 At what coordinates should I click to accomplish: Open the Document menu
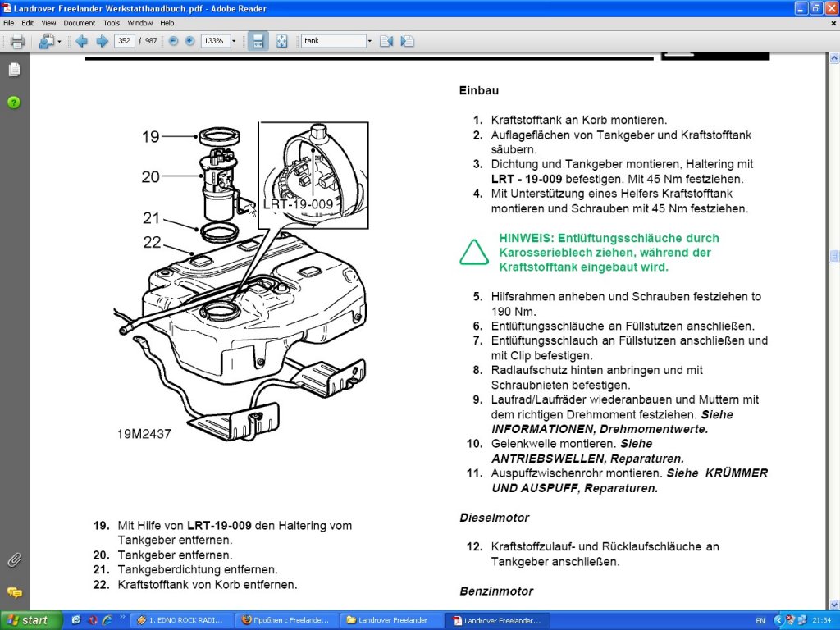pyautogui.click(x=80, y=23)
